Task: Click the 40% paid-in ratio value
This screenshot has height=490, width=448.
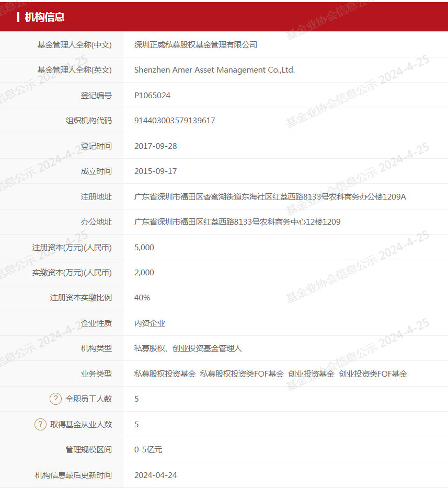Action: [142, 298]
